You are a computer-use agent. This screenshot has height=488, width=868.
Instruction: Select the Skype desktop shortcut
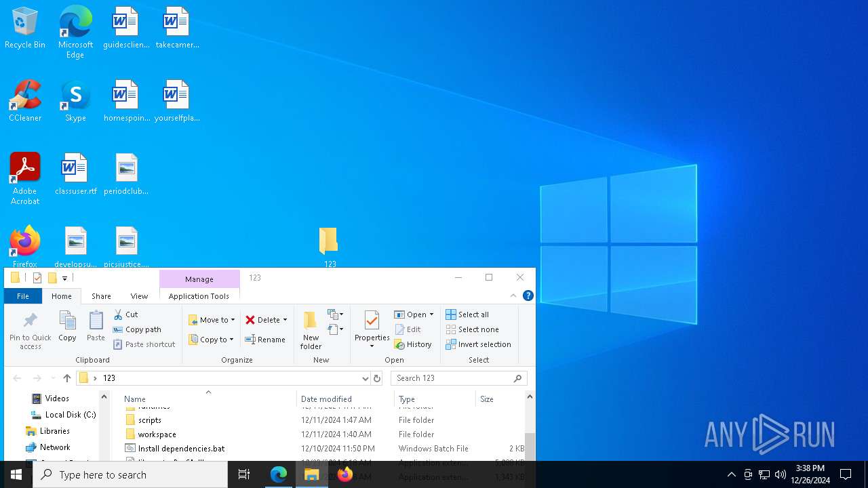[x=75, y=102]
